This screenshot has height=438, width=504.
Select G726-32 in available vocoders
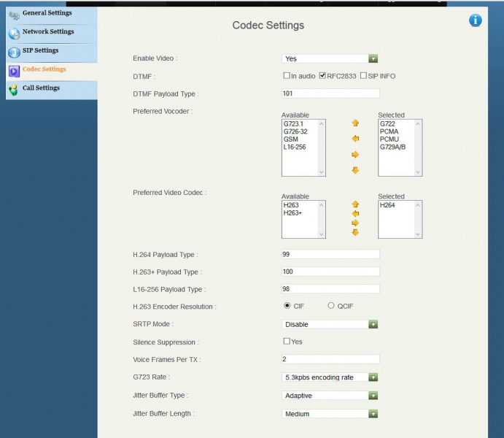pyautogui.click(x=295, y=131)
